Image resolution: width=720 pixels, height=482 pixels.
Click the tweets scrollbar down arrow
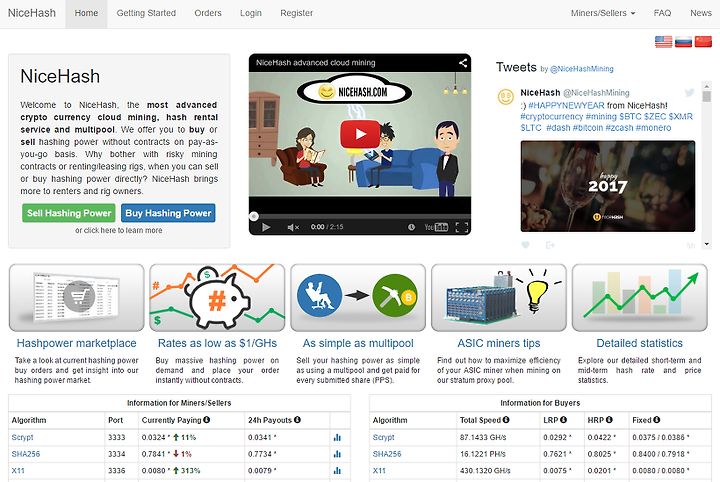click(707, 244)
